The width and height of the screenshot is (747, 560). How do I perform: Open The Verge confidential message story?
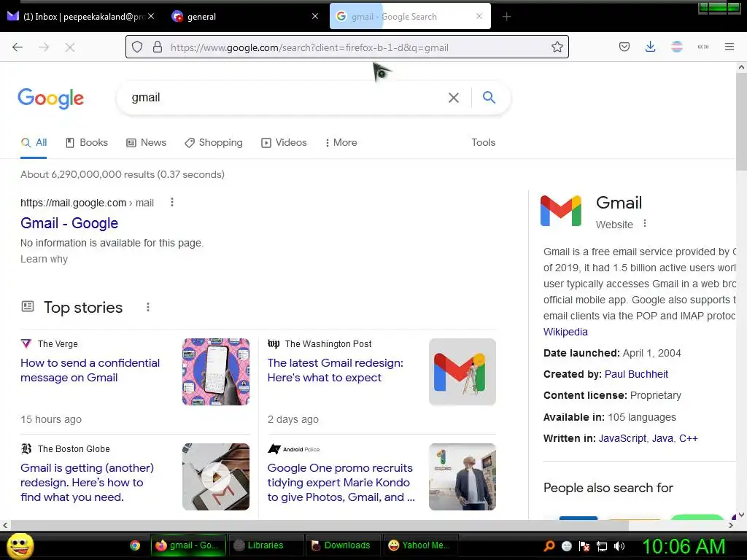click(90, 370)
